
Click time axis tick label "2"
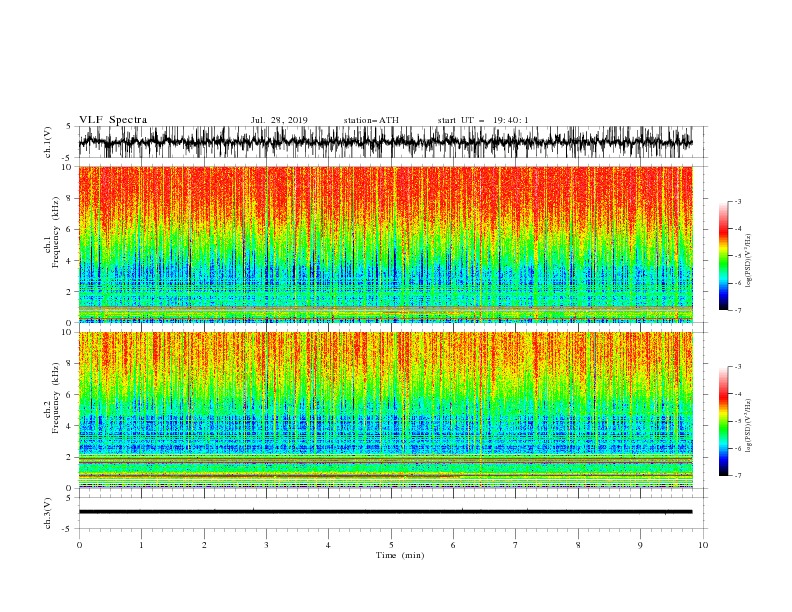point(204,545)
